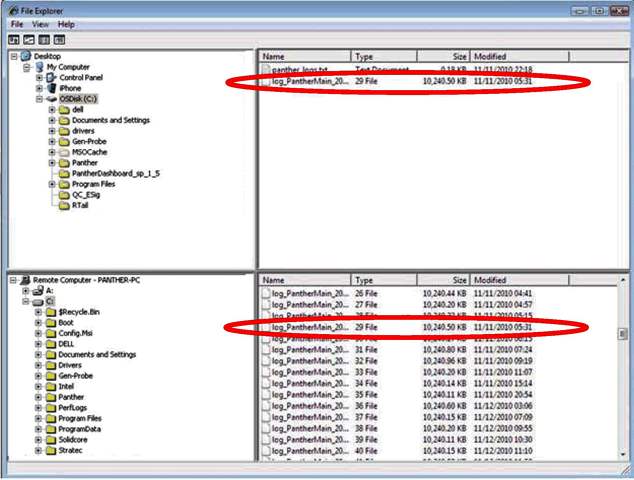Expand the MSOCache folder node

[51, 152]
